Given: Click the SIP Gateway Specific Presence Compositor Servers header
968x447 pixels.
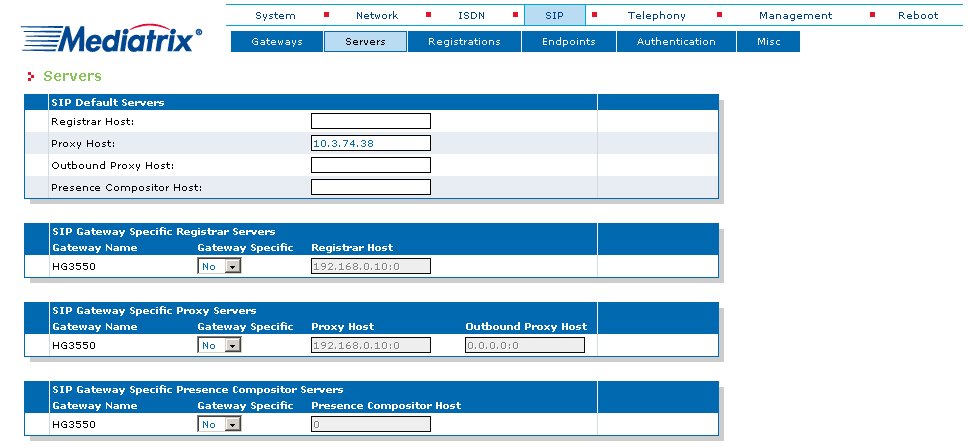Looking at the screenshot, I should 198,390.
